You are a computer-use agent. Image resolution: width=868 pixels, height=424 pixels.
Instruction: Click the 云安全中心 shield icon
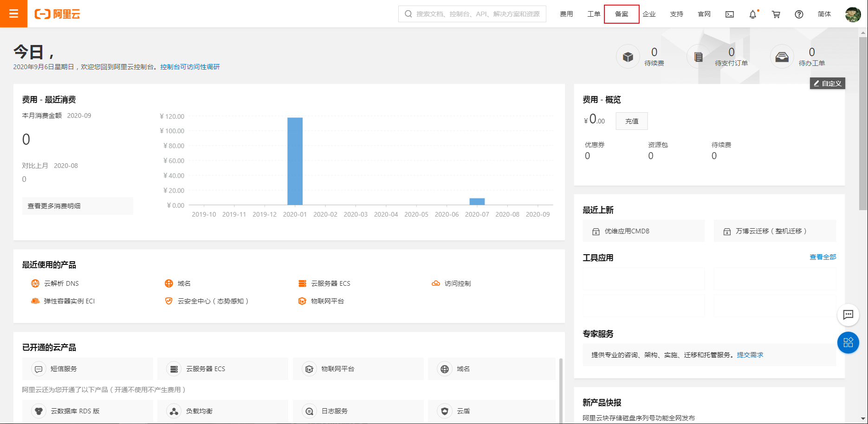tap(169, 301)
